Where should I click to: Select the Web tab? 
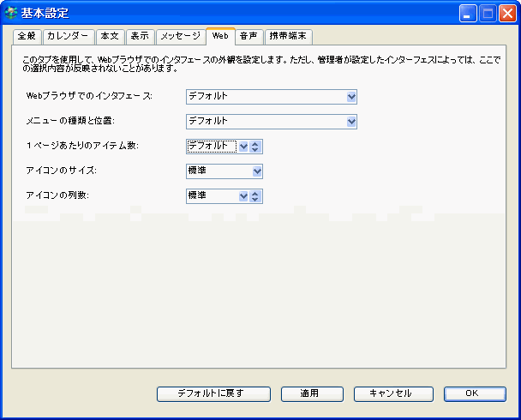(220, 36)
